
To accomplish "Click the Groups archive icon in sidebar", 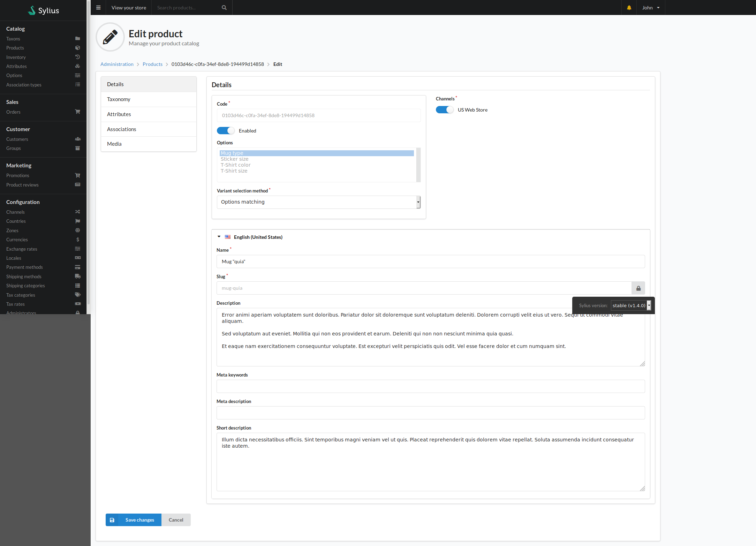I will tap(77, 148).
